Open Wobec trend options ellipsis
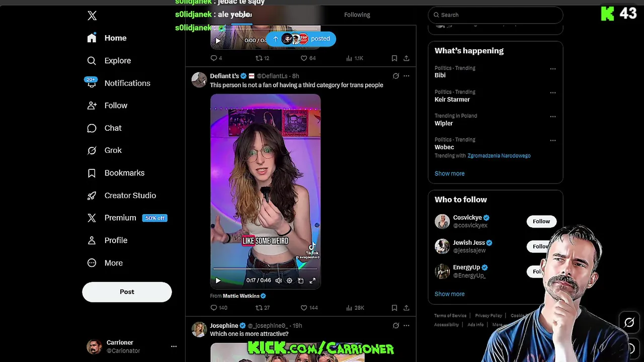Viewport: 644px width, 362px height. click(553, 140)
